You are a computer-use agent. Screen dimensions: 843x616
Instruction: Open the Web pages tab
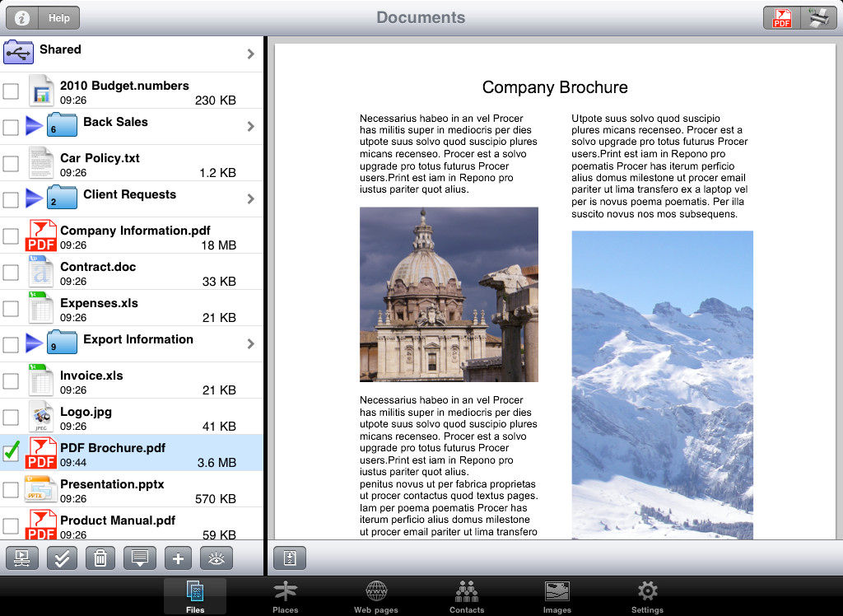click(375, 596)
